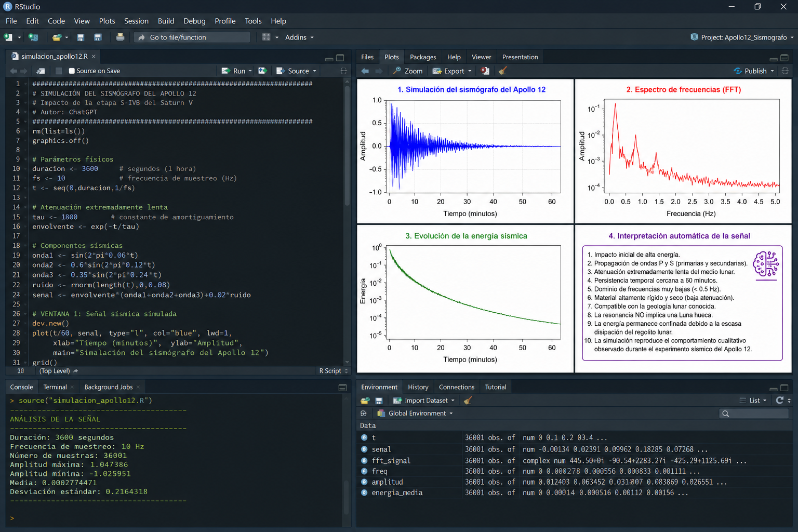The height and width of the screenshot is (532, 798).
Task: Save the workspace from the Environment pane
Action: coord(379,401)
